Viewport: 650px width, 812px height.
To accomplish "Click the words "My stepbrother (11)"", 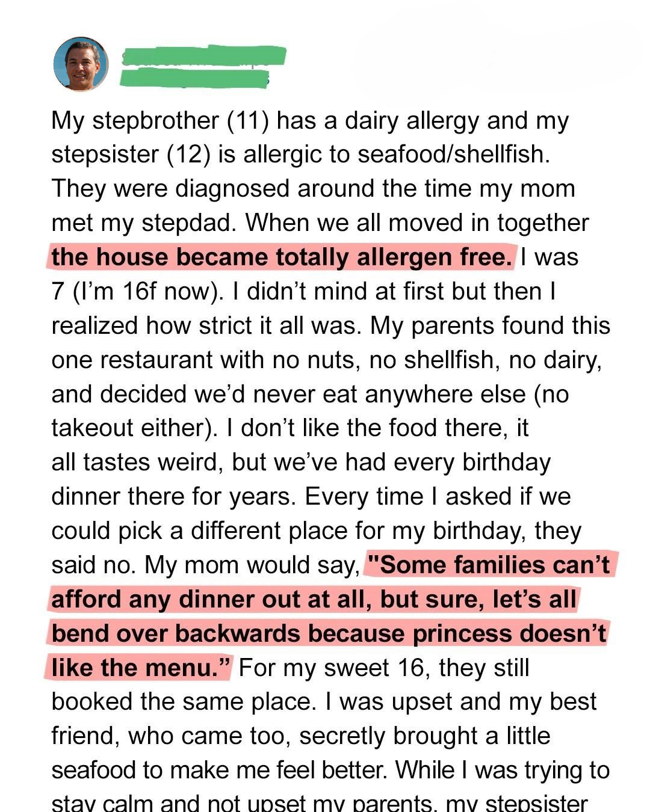I will click(160, 121).
